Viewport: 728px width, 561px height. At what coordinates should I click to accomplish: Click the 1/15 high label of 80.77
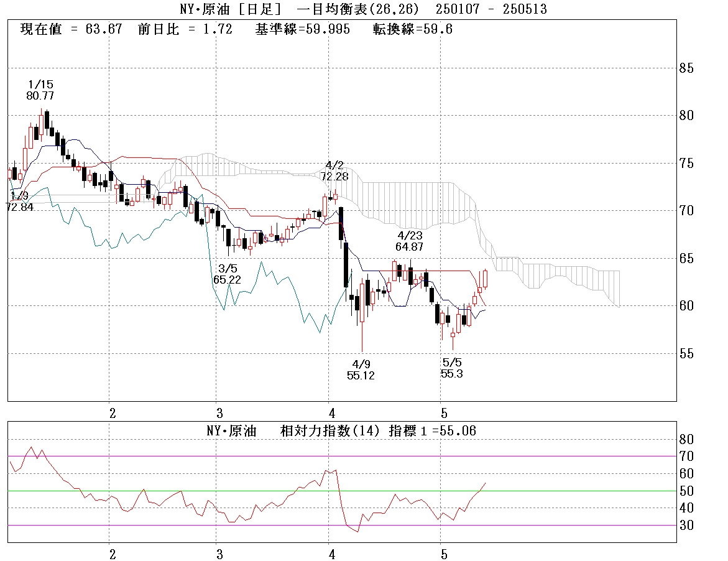coord(40,90)
